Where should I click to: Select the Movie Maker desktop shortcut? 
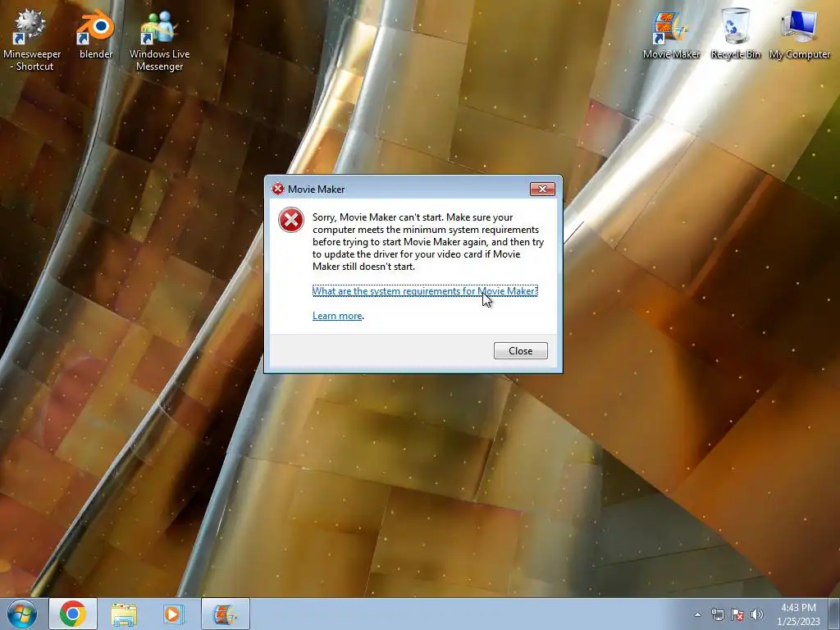(x=671, y=35)
